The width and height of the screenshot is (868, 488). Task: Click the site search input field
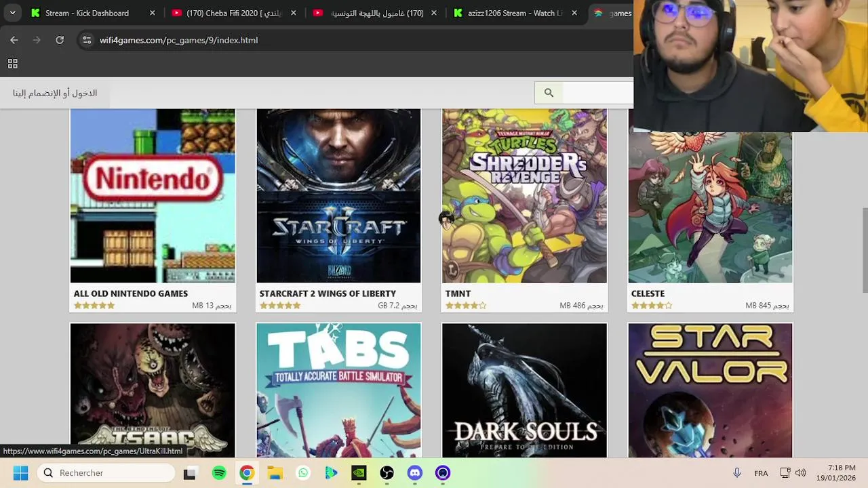[598, 93]
